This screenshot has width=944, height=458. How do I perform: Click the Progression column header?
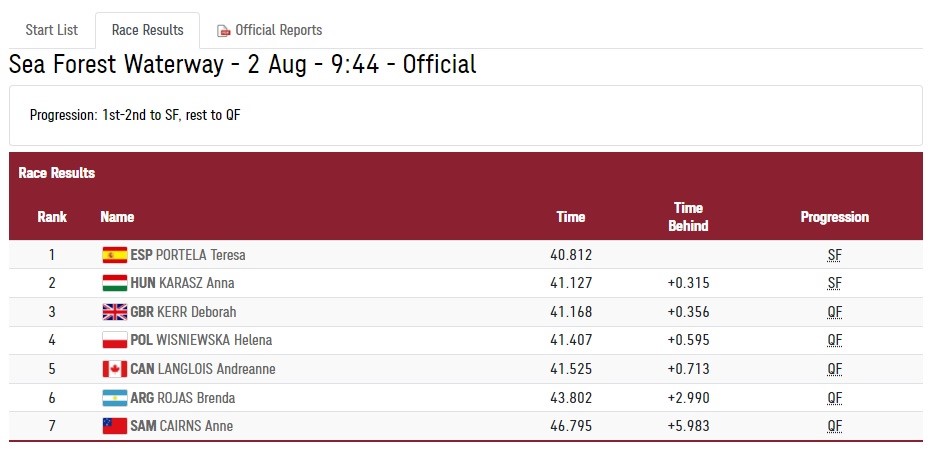point(834,217)
